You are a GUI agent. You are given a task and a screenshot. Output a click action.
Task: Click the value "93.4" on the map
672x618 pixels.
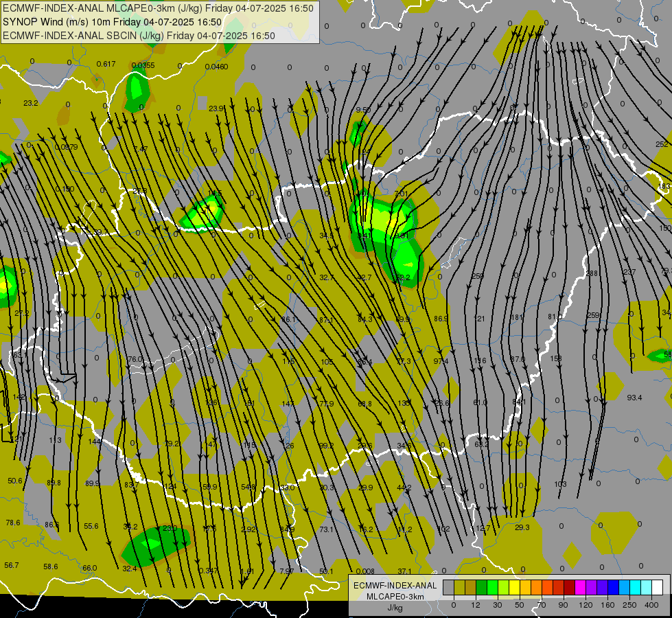tap(634, 398)
